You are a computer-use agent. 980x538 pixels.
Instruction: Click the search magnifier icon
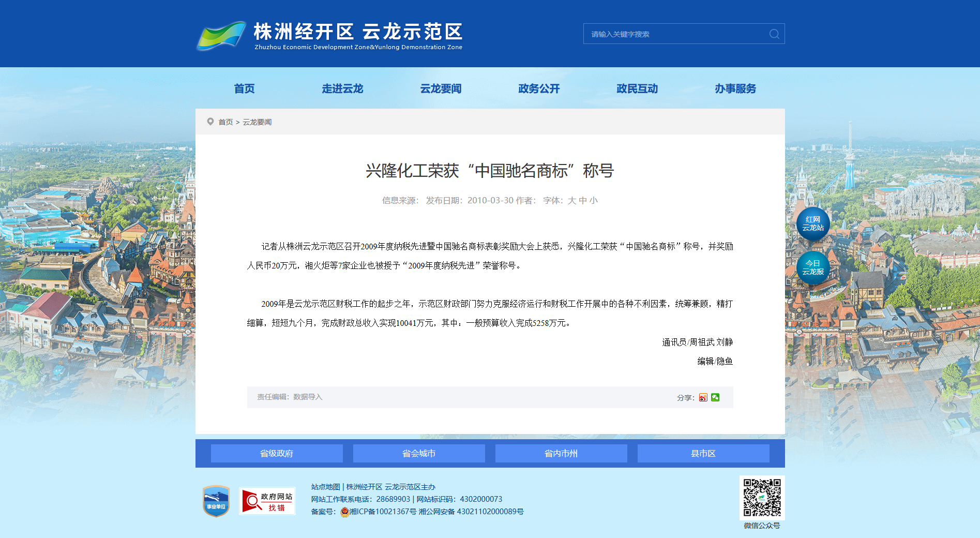(774, 34)
